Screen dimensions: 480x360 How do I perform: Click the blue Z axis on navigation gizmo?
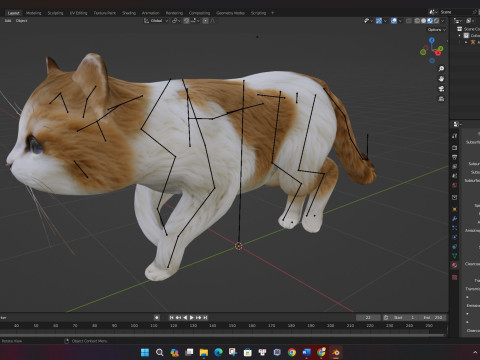432,40
